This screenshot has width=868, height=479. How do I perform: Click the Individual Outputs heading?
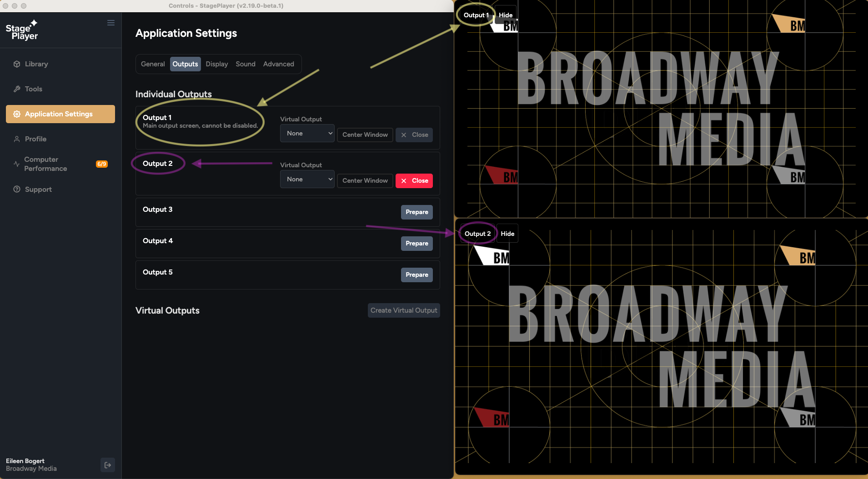click(x=174, y=94)
